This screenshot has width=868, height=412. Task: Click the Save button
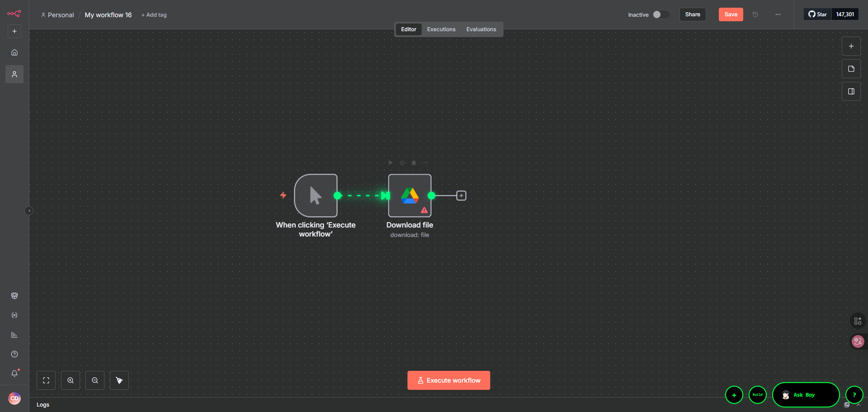[x=731, y=14]
